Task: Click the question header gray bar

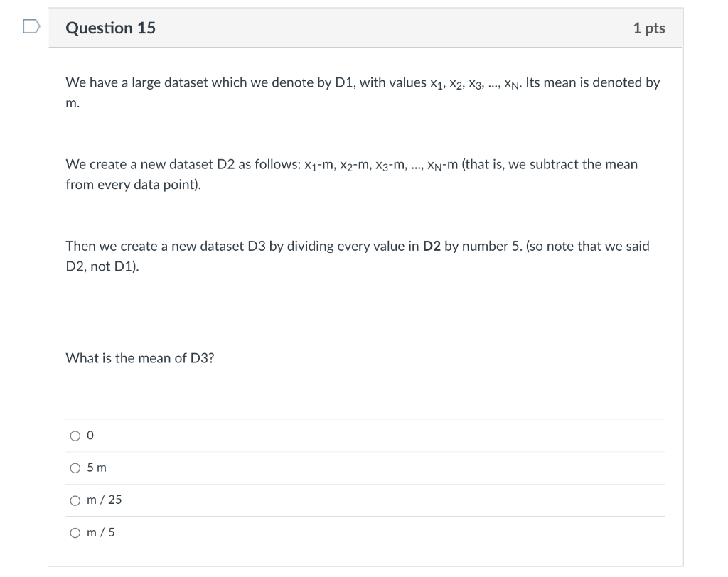Action: click(x=366, y=28)
